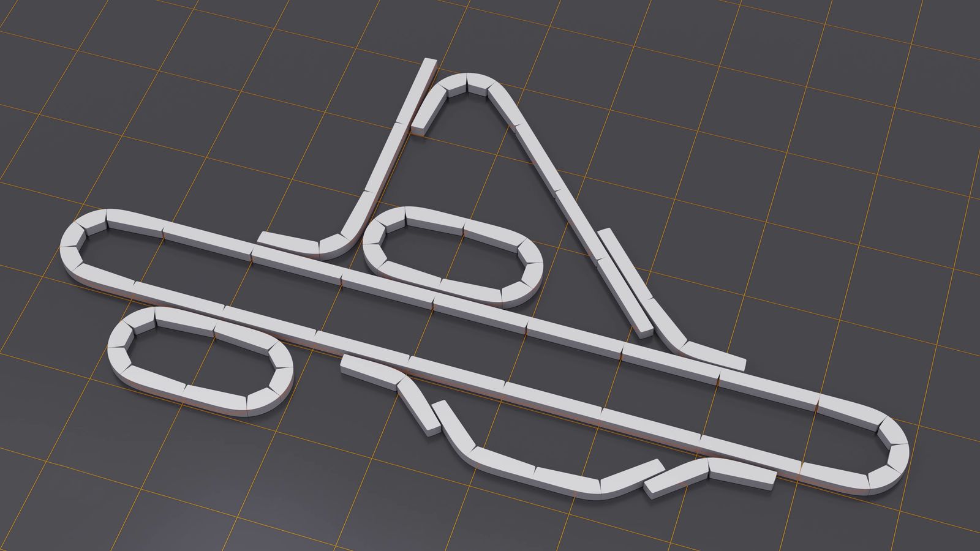This screenshot has width=980, height=551.
Task: Select the detached straight piece along the triangle's right side
Action: pyautogui.click(x=625, y=282)
